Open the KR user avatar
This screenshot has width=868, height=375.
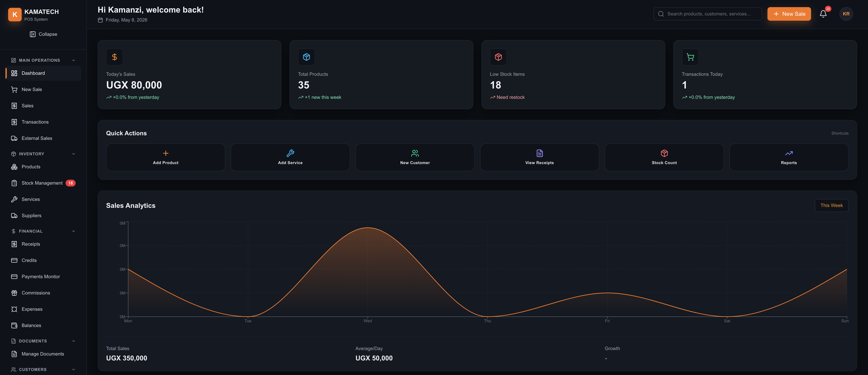[846, 14]
